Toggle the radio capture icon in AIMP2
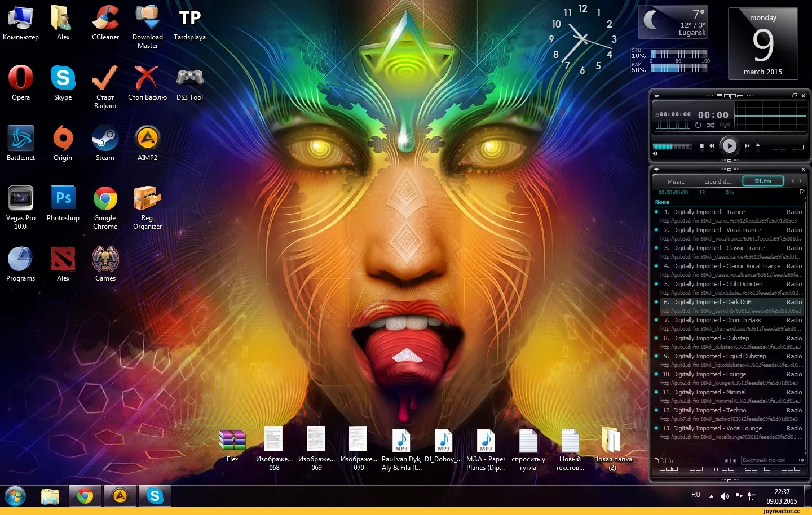Viewport: 812px width, 515px height. point(725,125)
